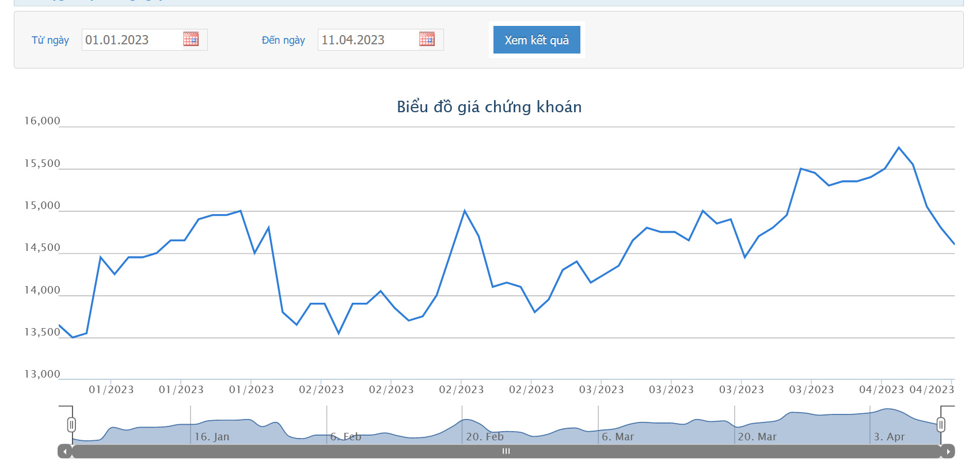Focus the end date field 11.04.2023
This screenshot has width=980, height=476.
click(x=369, y=40)
